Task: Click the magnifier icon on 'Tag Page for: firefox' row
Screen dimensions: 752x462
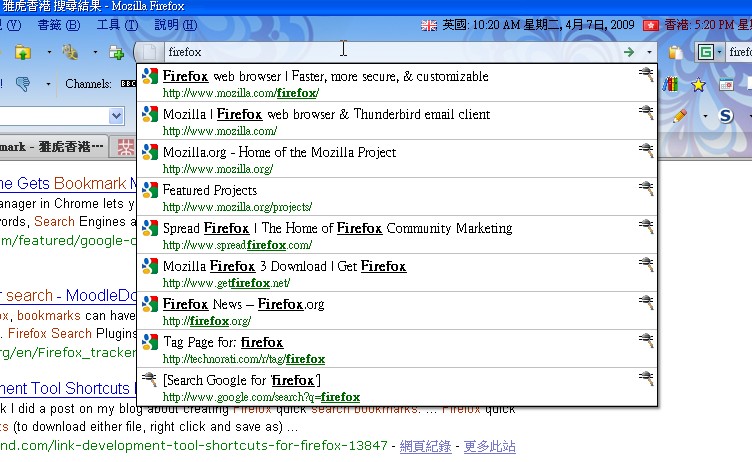Action: pyautogui.click(x=646, y=340)
